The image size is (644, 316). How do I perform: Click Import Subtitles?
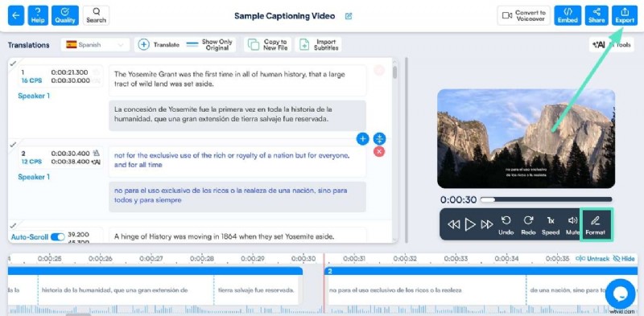[x=318, y=45]
